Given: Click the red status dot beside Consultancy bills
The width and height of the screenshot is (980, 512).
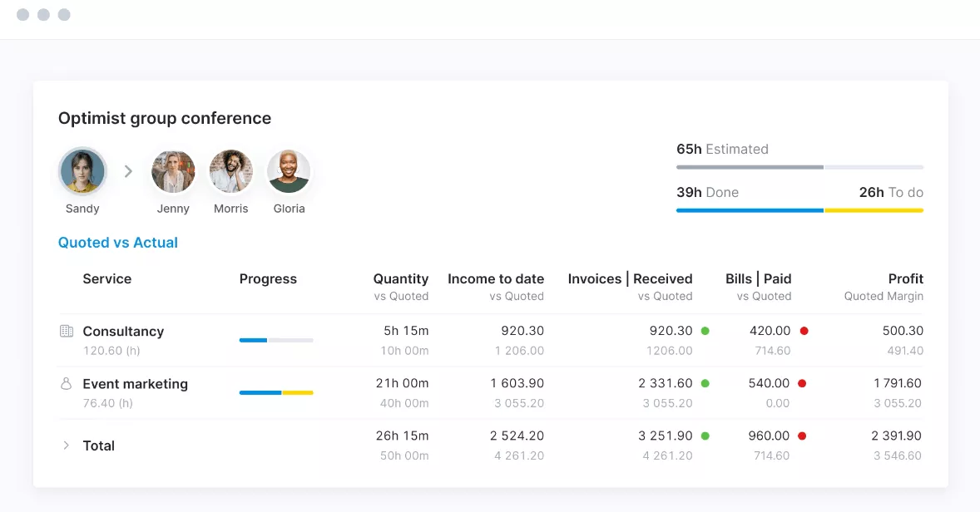Looking at the screenshot, I should point(804,331).
